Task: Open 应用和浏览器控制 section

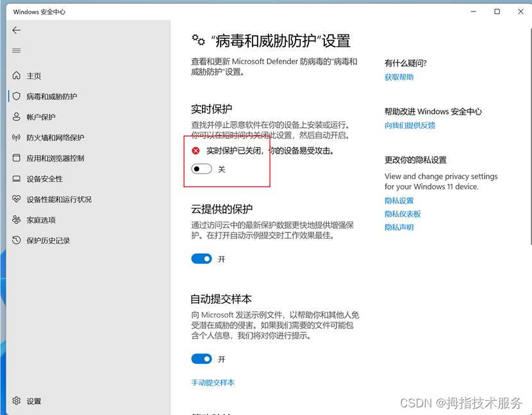Action: click(55, 158)
